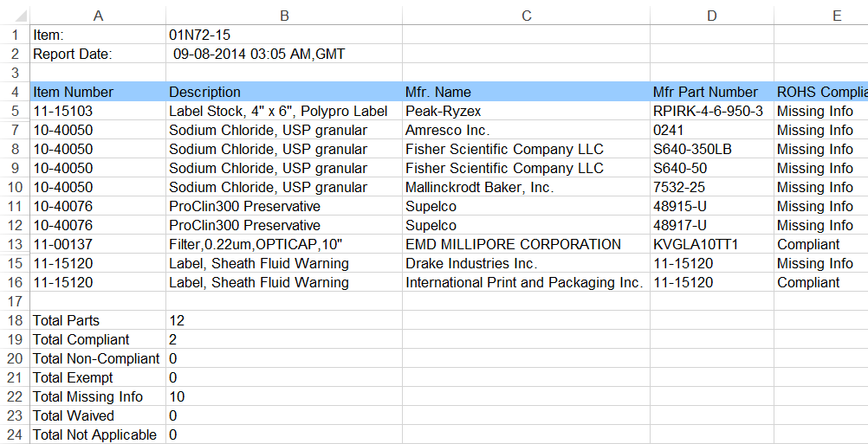Select column E header

[x=821, y=16]
